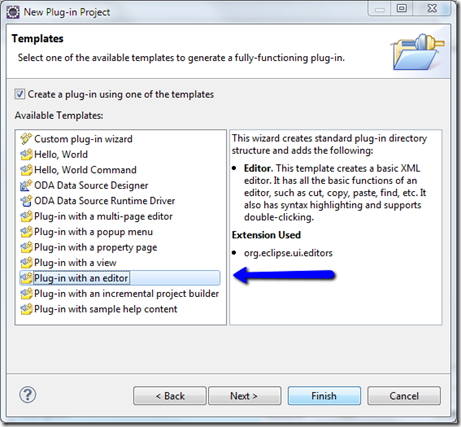Uncheck Create a plug-in using templates checkbox

20,94
